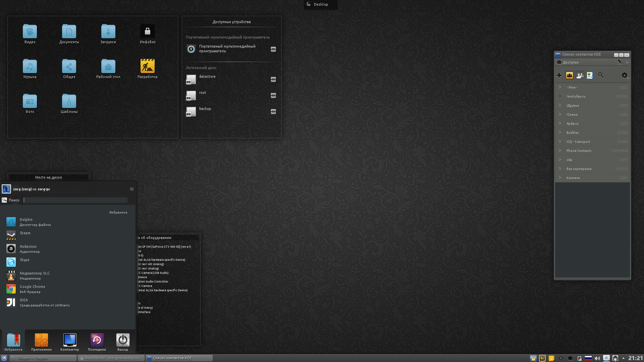The width and height of the screenshot is (644, 362).
Task: Open the system monitor tray icon
Action: pos(542,358)
